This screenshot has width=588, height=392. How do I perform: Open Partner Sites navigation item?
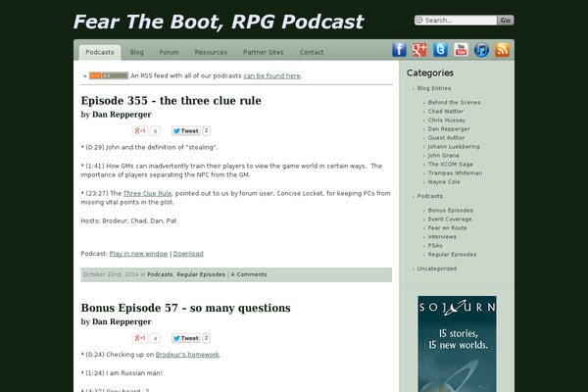(x=264, y=53)
